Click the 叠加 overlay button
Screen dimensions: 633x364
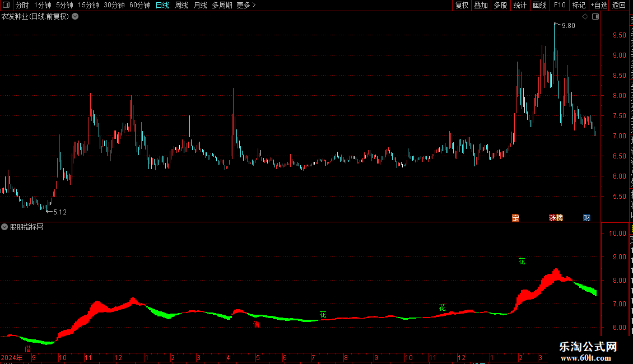point(481,5)
